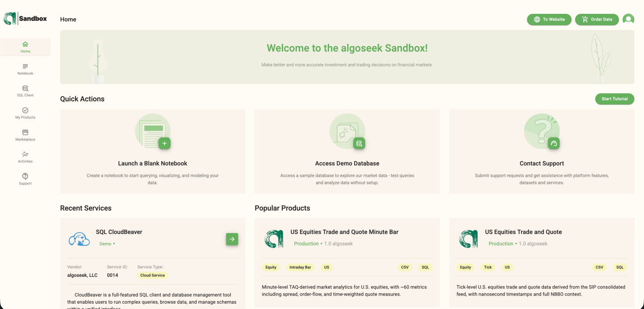Open US Equities Trade and Quote Minute Bar title
Screen dimensions: 644x309
[x=344, y=232]
